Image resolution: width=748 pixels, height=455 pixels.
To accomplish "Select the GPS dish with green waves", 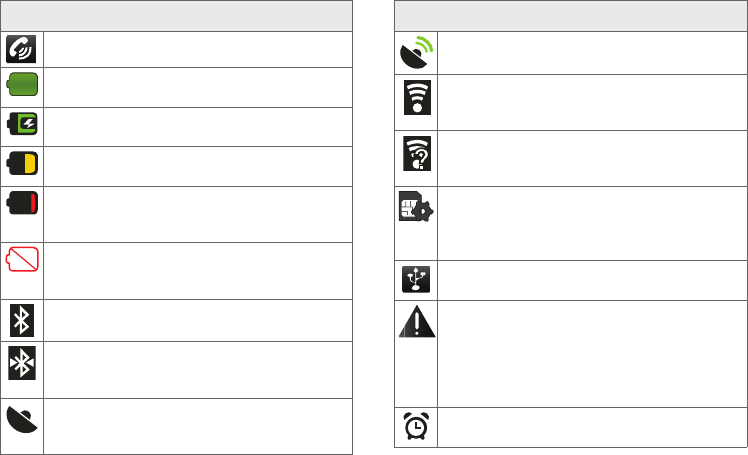I will (416, 52).
